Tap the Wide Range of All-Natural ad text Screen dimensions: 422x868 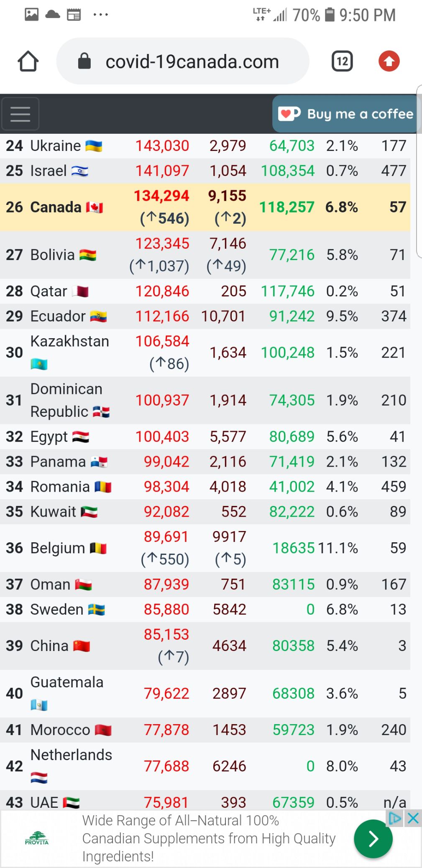click(x=209, y=838)
